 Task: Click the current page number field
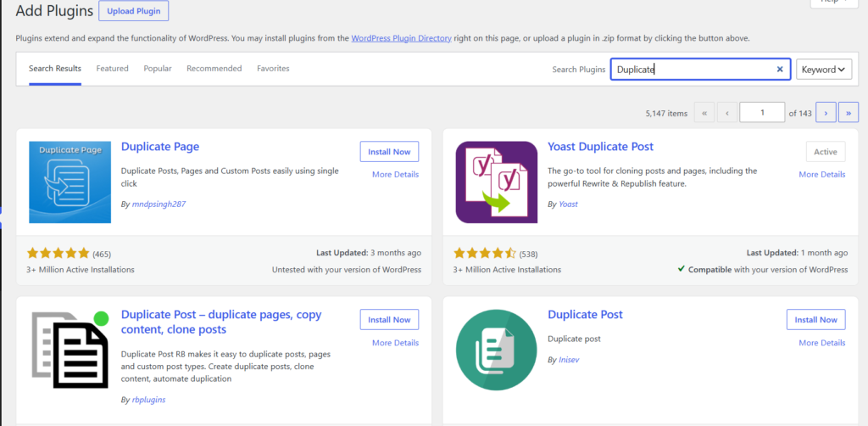click(762, 113)
